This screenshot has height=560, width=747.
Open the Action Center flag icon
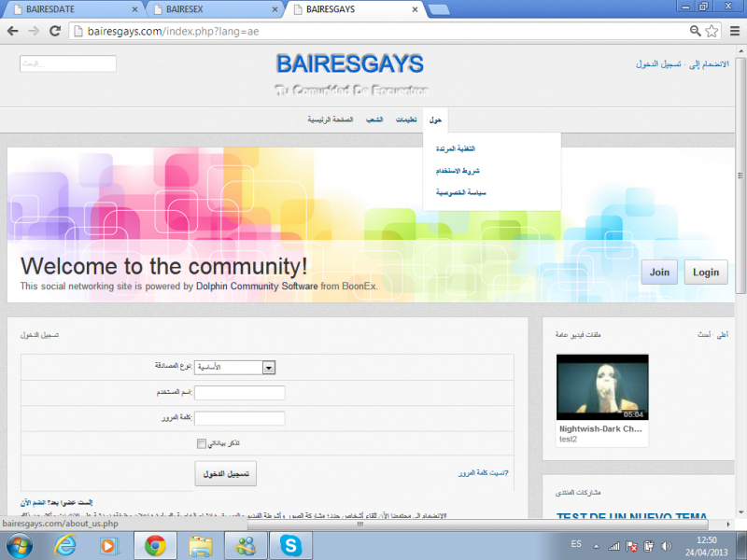pyautogui.click(x=632, y=546)
